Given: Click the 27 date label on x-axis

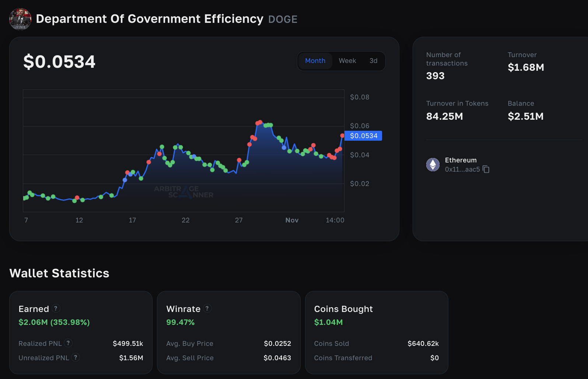Looking at the screenshot, I should pyautogui.click(x=239, y=220).
